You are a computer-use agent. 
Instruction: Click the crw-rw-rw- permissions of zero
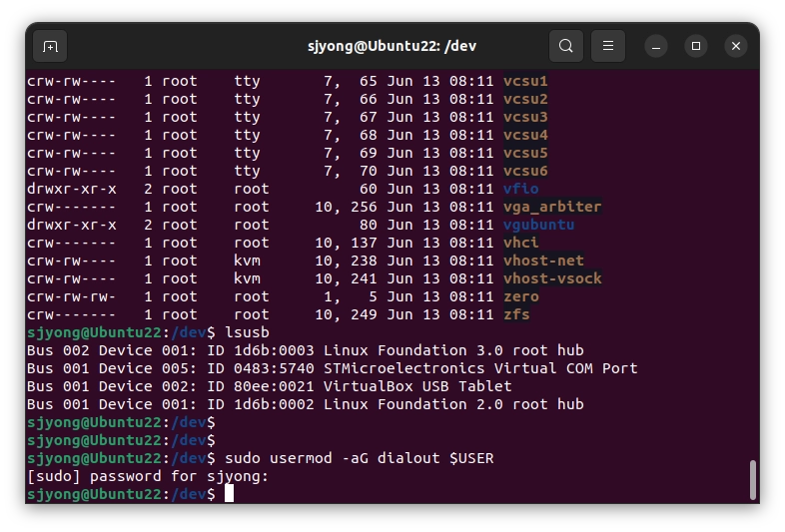pos(72,296)
